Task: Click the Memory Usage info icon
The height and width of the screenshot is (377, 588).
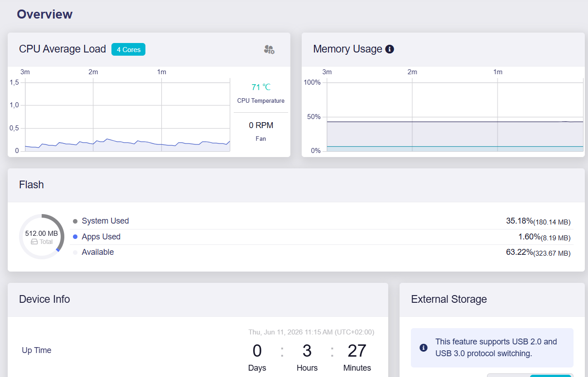Action: point(390,49)
